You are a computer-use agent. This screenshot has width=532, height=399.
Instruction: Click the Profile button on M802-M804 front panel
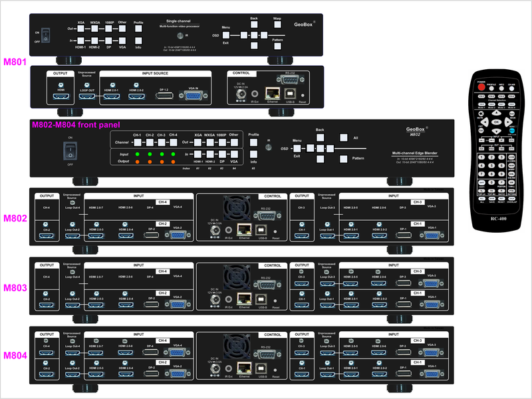pos(253,142)
